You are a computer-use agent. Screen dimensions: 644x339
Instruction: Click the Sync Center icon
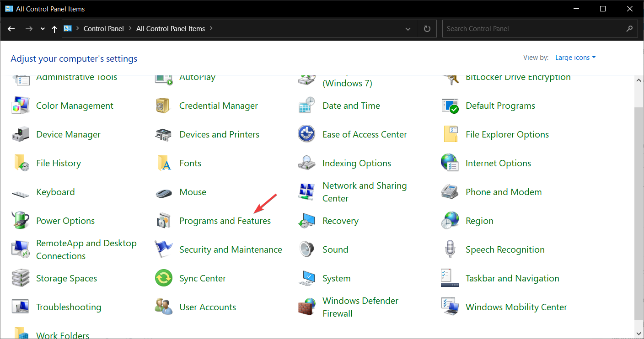click(163, 278)
